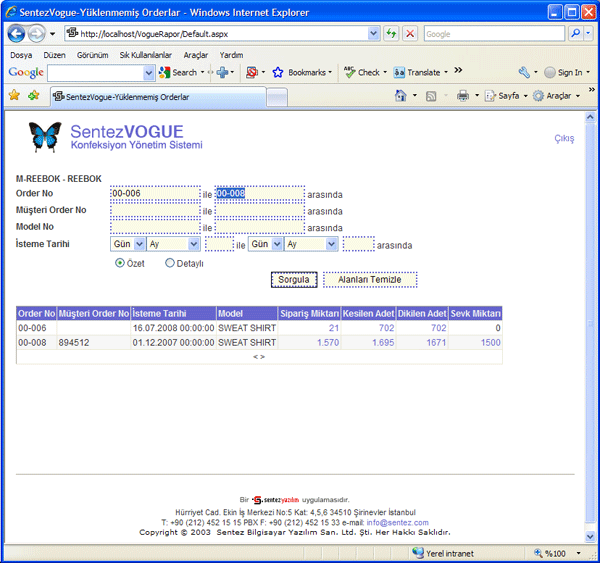600x563 pixels.
Task: Click the chevron to show more Google toolbar items
Action: (458, 70)
